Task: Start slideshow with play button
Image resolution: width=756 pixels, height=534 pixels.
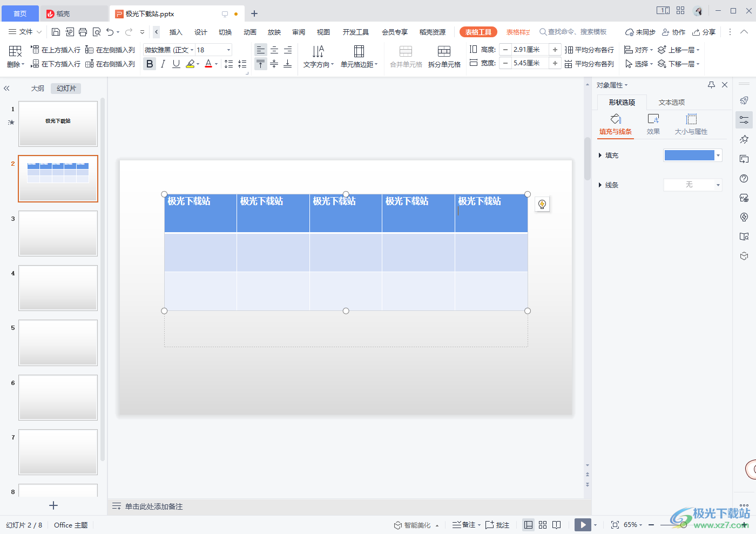Action: click(x=583, y=525)
